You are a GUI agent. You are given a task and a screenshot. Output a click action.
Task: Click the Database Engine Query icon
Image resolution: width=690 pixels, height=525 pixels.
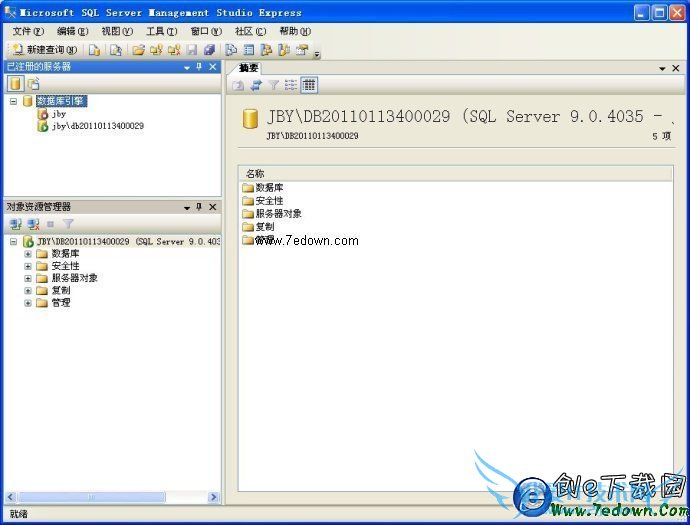click(94, 50)
